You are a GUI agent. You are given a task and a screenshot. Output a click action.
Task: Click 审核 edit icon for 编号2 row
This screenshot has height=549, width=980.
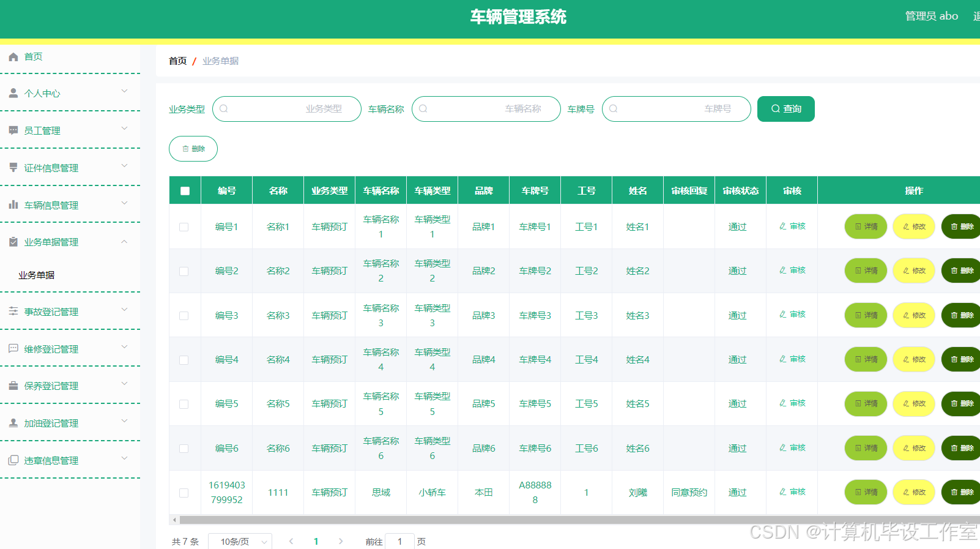783,271
